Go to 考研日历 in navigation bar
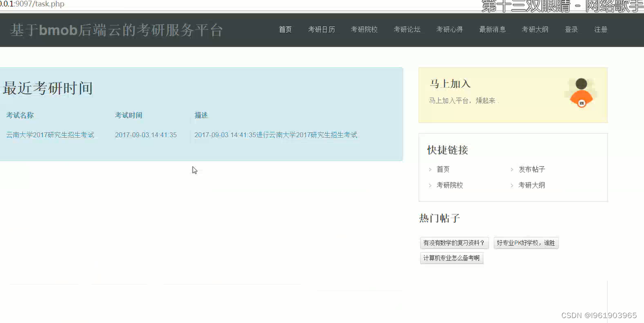Viewport: 644px width, 323px height. (322, 29)
